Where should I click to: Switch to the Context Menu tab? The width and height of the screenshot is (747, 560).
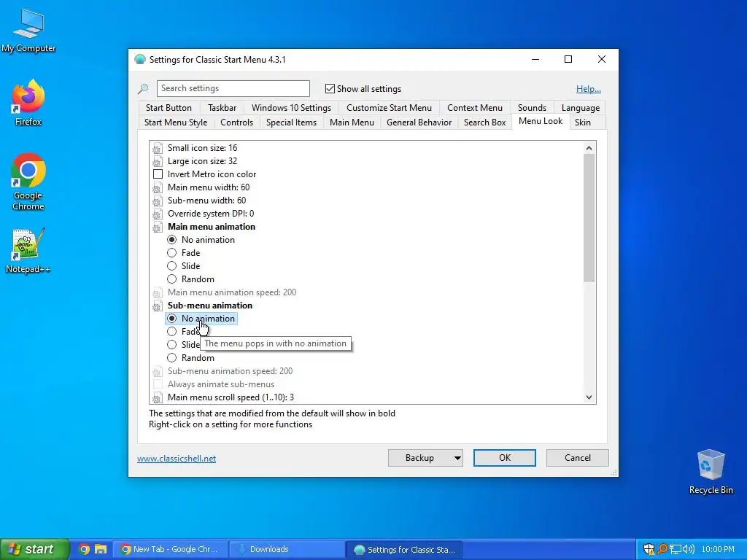474,108
